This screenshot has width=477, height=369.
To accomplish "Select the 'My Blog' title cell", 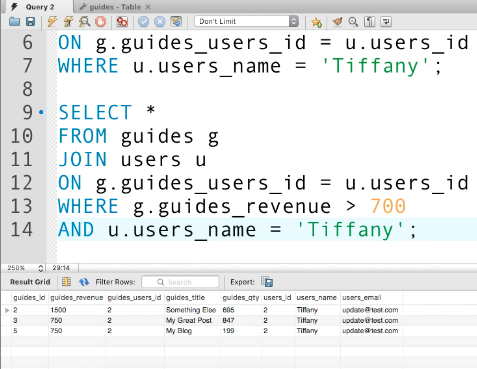I will [192, 331].
